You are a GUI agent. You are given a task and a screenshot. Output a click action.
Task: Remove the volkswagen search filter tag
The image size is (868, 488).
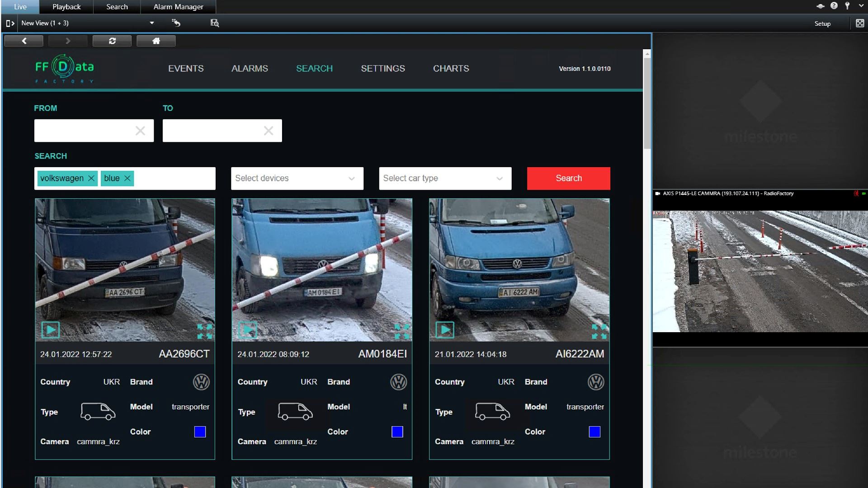[91, 178]
